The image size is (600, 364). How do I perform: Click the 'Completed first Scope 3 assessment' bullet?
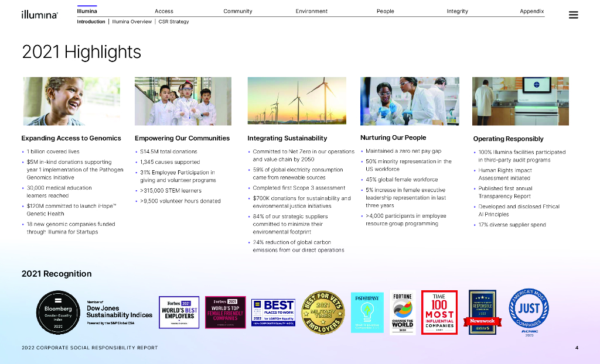tap(299, 188)
